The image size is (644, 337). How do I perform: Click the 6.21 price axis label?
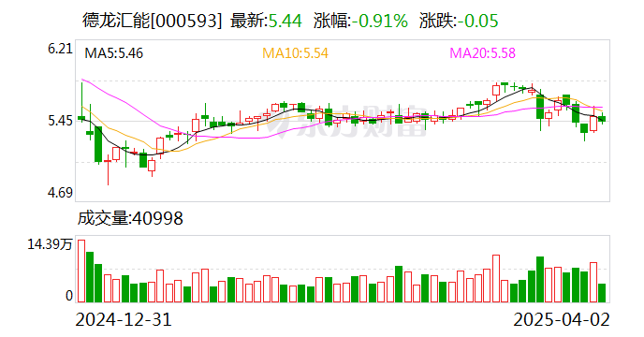coord(60,49)
